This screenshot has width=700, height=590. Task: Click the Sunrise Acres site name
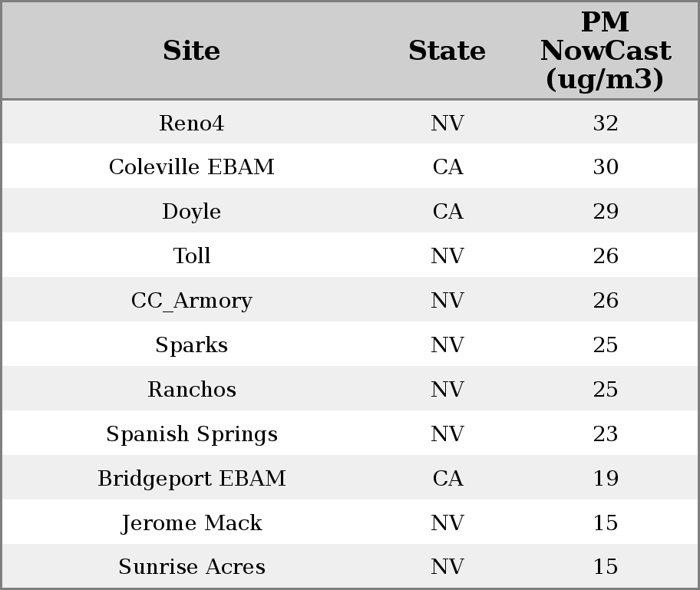point(191,566)
